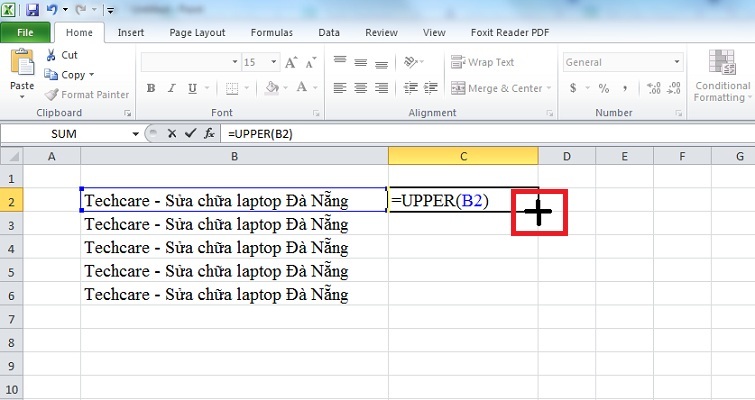The height and width of the screenshot is (400, 755).
Task: Click the Format Painter button
Action: (87, 94)
